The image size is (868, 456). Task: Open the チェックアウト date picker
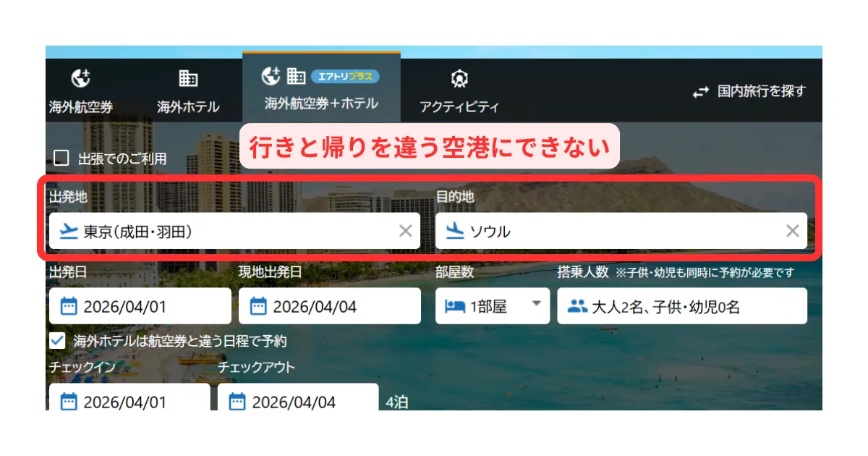(x=298, y=402)
